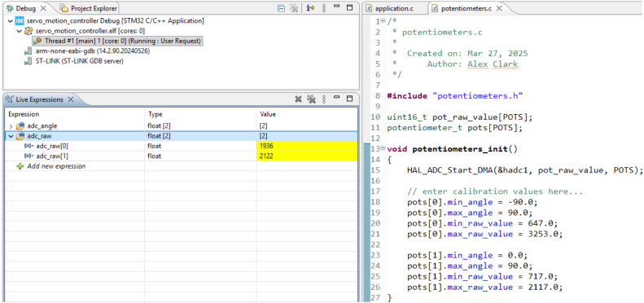Click Project Explorer tab folder icon
The width and height of the screenshot is (644, 303).
point(64,8)
